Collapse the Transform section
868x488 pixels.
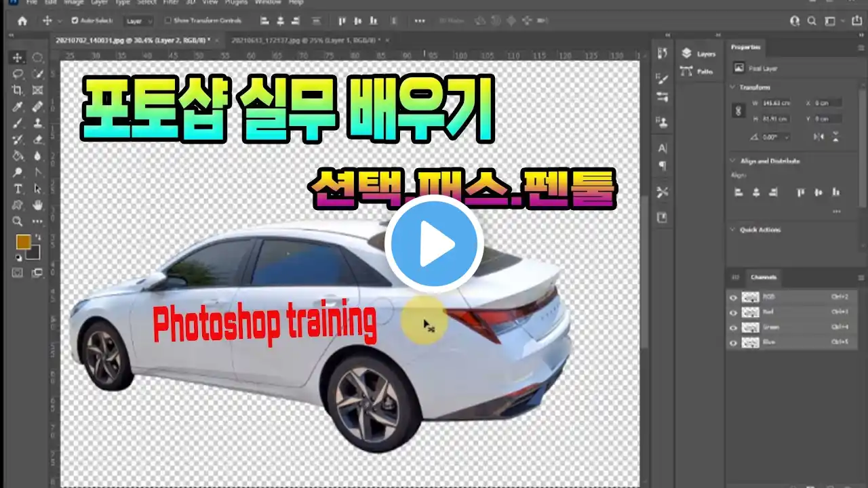[733, 87]
